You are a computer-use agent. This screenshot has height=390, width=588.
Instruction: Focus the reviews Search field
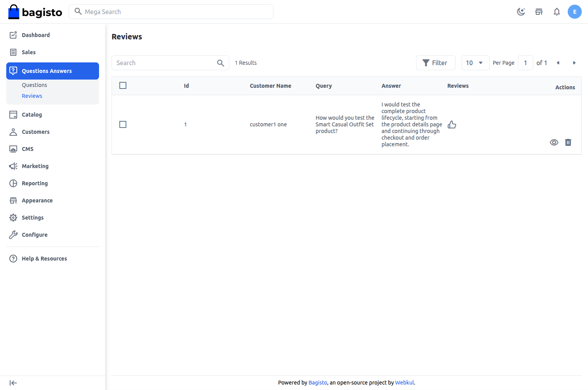[x=170, y=63]
